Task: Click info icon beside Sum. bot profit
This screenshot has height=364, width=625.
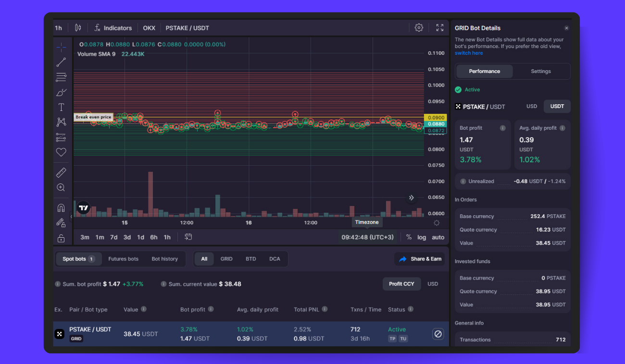Action: (x=58, y=284)
